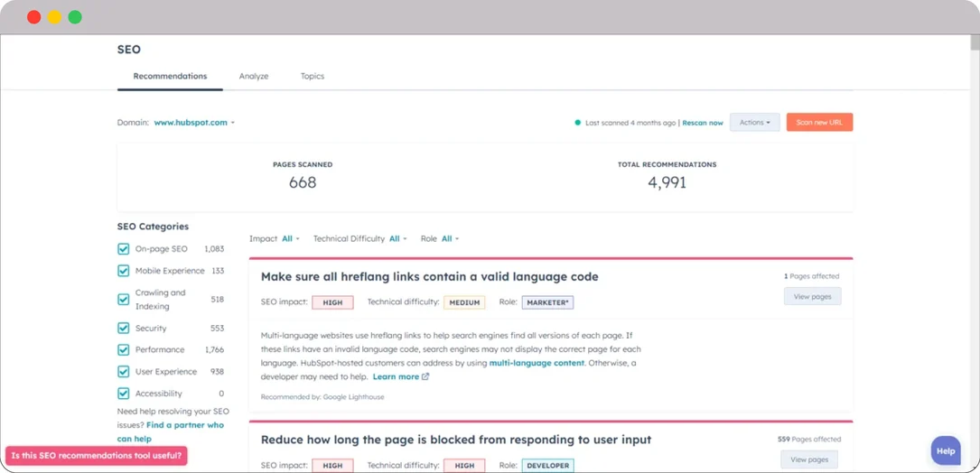Click the yellow macOS minimize window button
Image resolution: width=980 pixels, height=473 pixels.
[x=54, y=17]
